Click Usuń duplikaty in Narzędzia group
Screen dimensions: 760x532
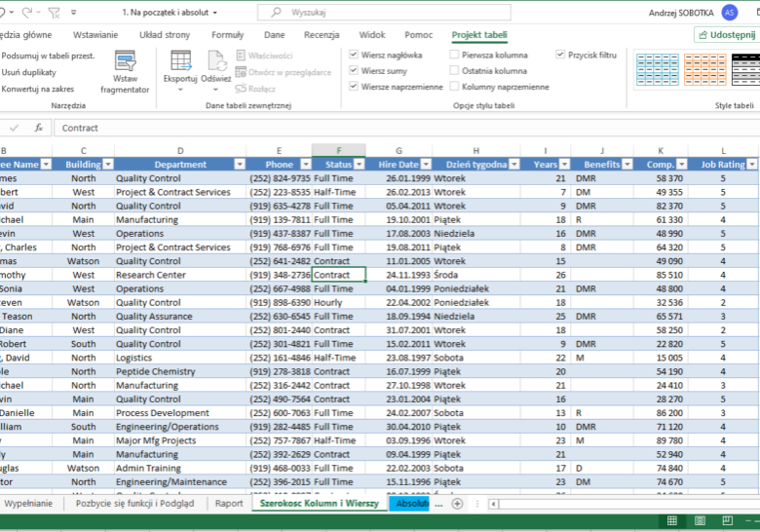point(29,72)
